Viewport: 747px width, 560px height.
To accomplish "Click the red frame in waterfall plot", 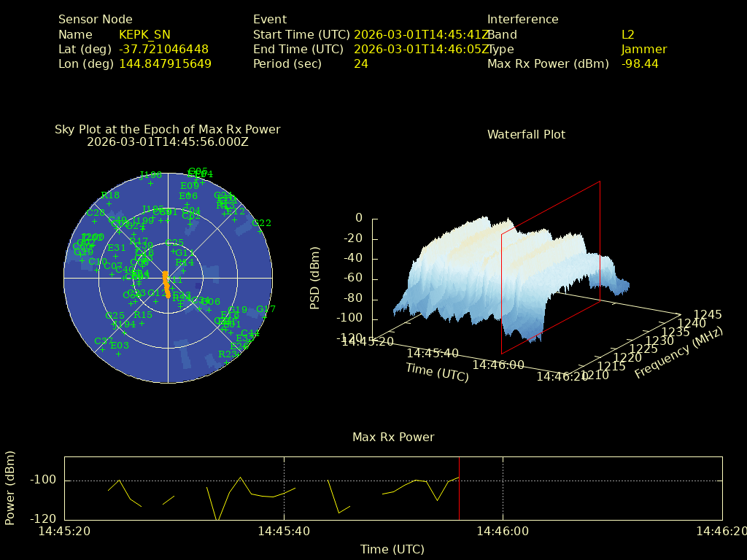I will click(600, 241).
